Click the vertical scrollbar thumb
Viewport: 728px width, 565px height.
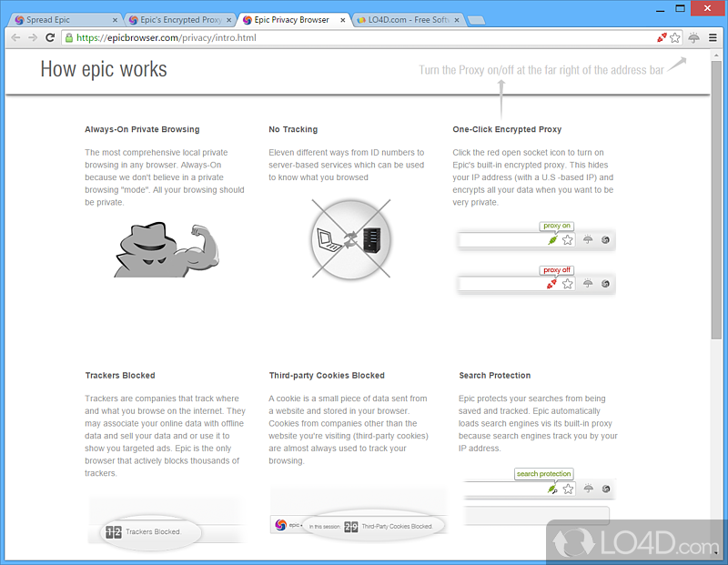click(x=716, y=199)
